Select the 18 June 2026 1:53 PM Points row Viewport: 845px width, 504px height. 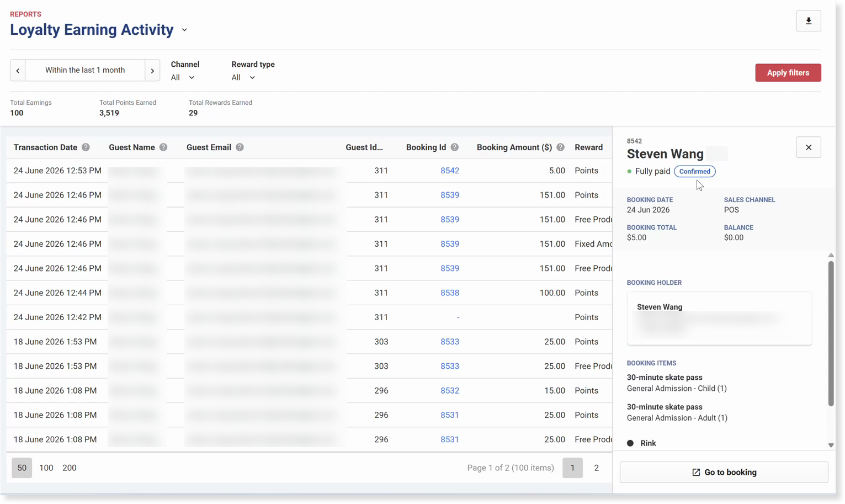309,342
